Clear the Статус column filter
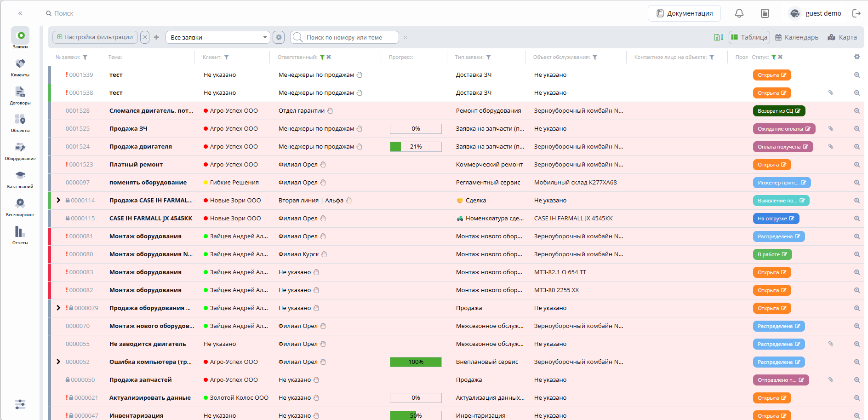Viewport: 868px width, 420px height. (x=780, y=58)
